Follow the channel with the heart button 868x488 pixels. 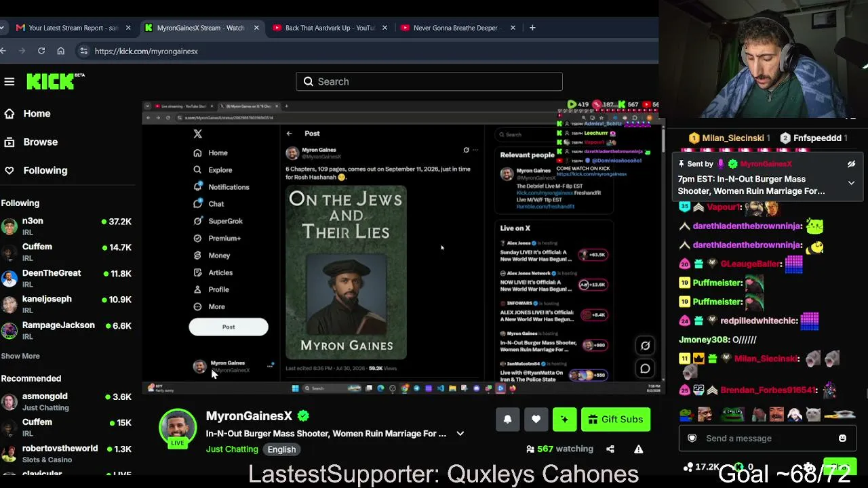click(536, 420)
